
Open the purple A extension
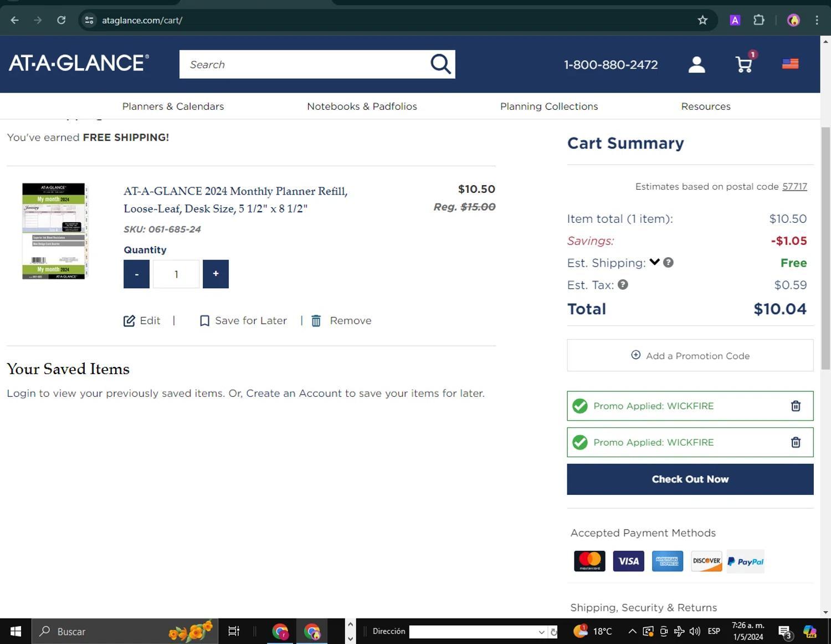coord(735,21)
